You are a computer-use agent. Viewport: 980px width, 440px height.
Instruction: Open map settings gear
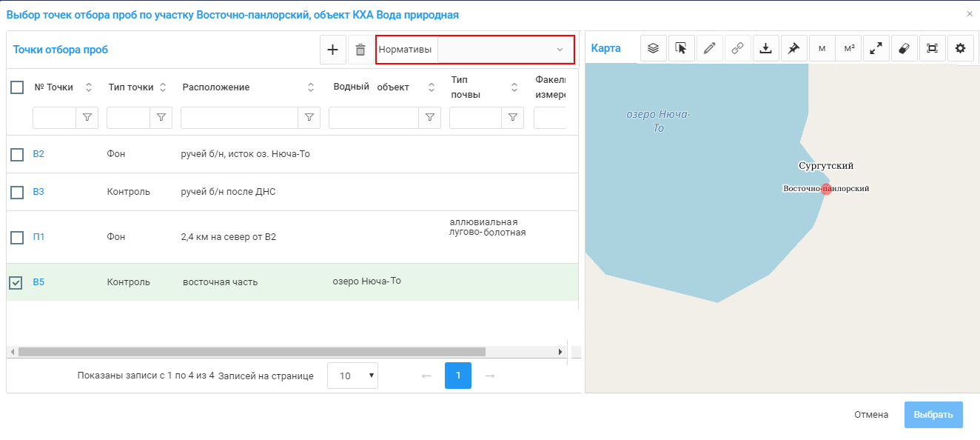coord(960,48)
